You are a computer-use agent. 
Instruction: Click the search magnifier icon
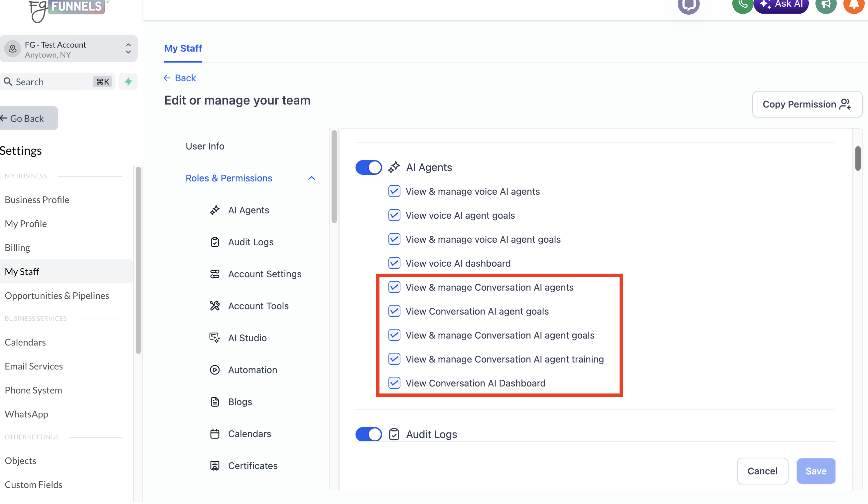tap(8, 82)
